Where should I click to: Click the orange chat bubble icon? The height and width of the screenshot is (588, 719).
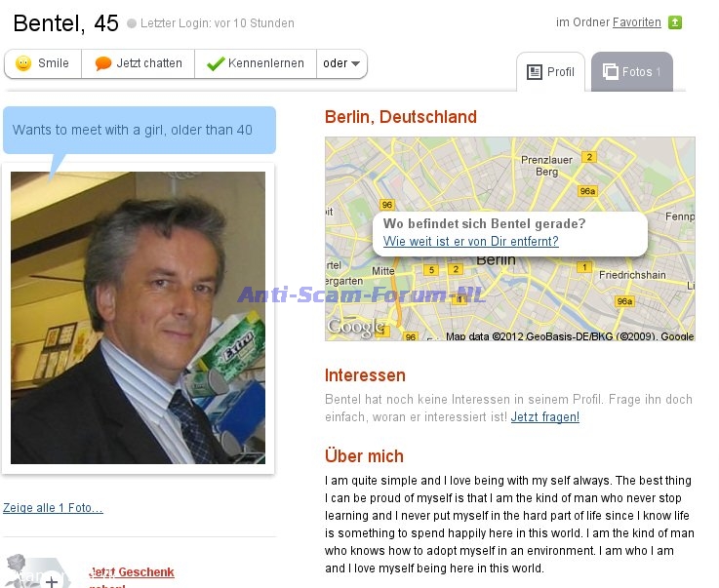[x=103, y=63]
